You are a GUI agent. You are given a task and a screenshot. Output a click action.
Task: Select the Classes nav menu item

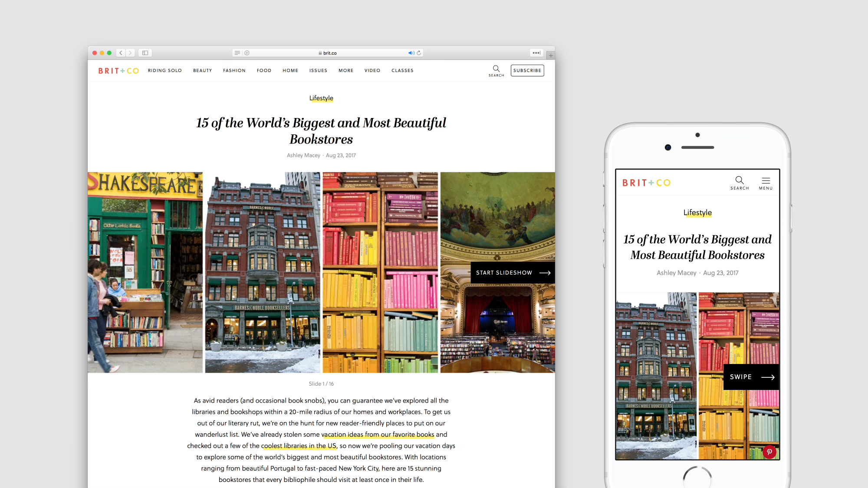click(x=402, y=70)
